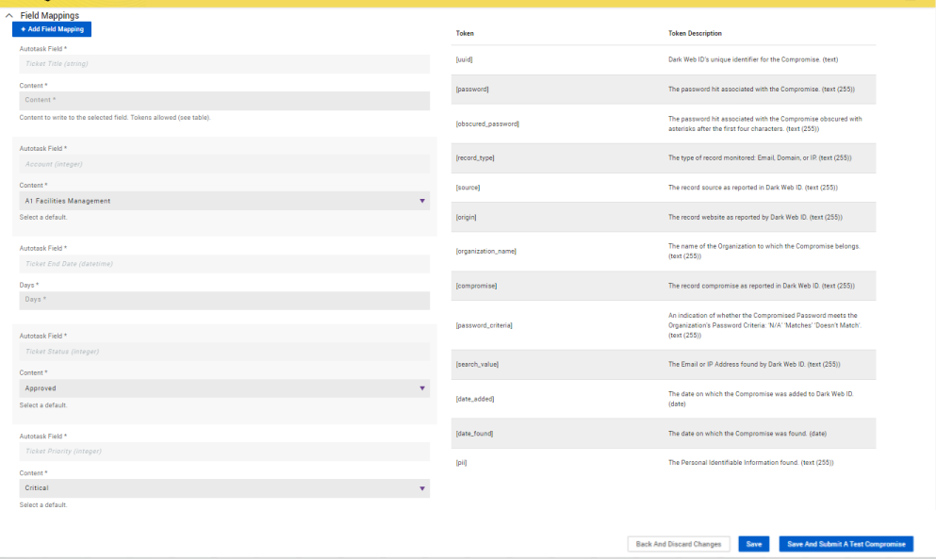Image resolution: width=936 pixels, height=560 pixels.
Task: Click the Token column header
Action: (465, 33)
